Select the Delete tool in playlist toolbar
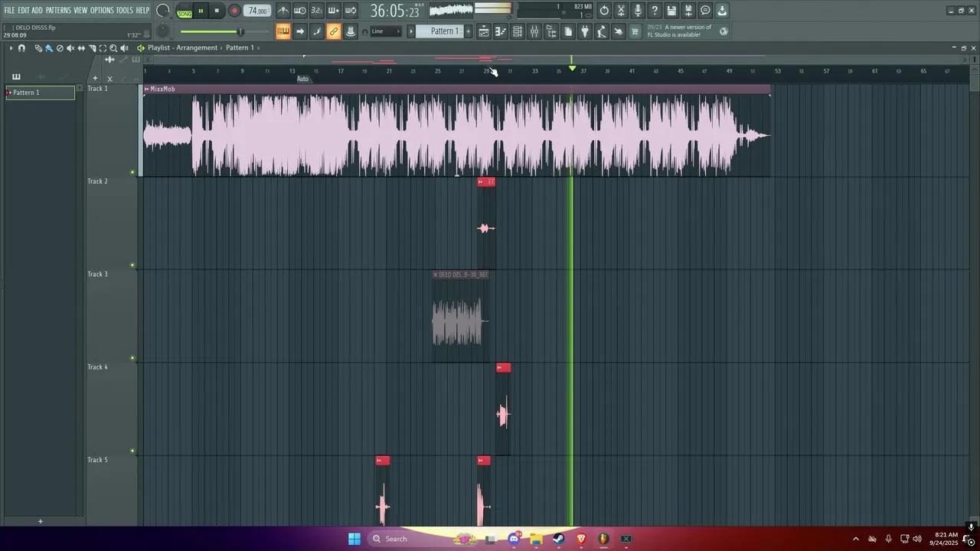The width and height of the screenshot is (980, 551). pos(60,48)
